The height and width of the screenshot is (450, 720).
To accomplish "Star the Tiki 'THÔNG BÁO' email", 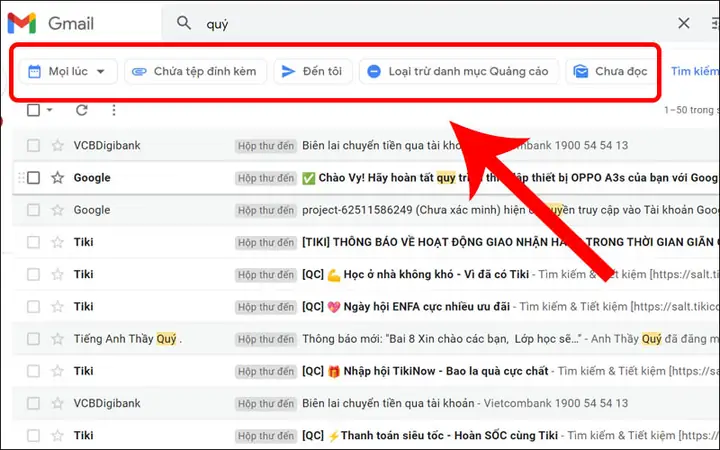I will 57,242.
